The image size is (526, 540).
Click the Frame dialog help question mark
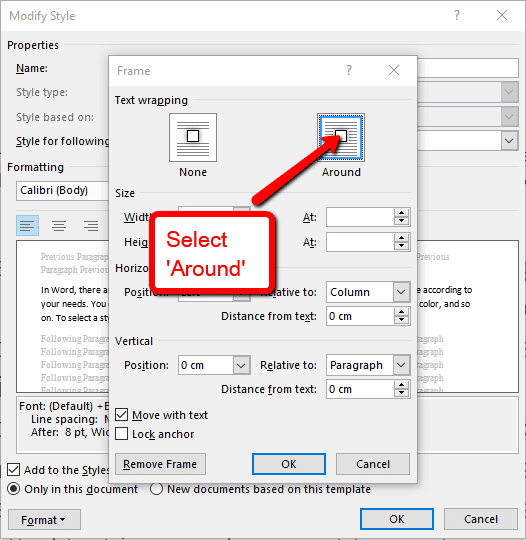pyautogui.click(x=349, y=70)
